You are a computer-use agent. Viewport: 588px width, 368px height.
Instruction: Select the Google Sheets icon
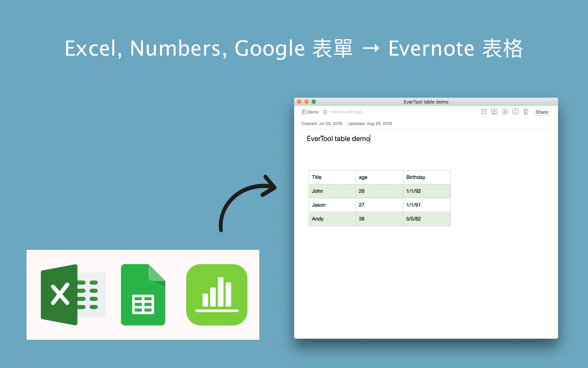pos(143,294)
